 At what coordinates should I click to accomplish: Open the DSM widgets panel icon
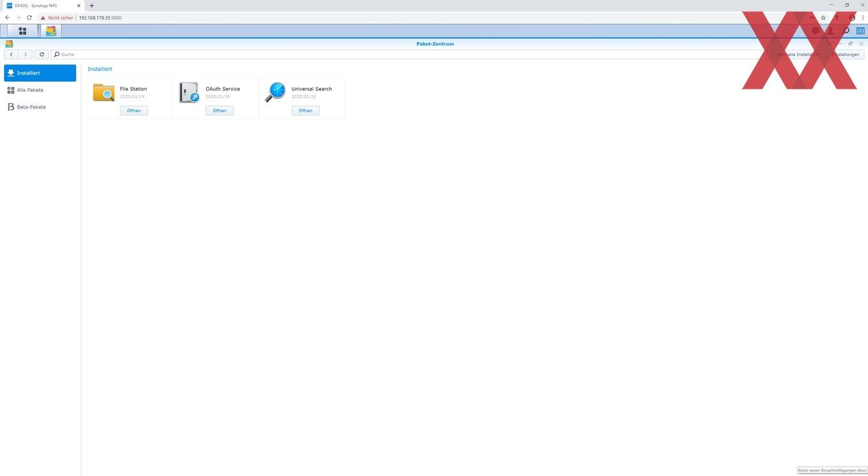[860, 31]
